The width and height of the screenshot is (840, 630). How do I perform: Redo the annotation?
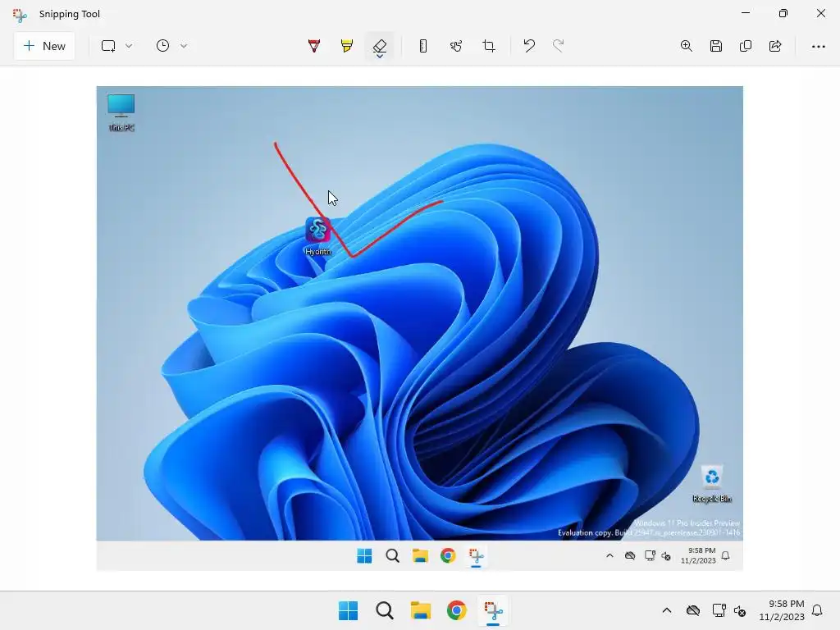[558, 46]
